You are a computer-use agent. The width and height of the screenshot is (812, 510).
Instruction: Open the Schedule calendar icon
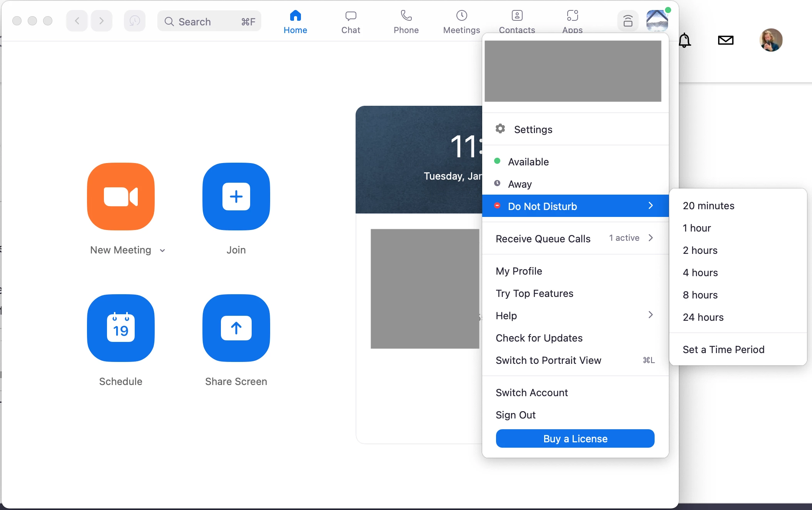[121, 328]
